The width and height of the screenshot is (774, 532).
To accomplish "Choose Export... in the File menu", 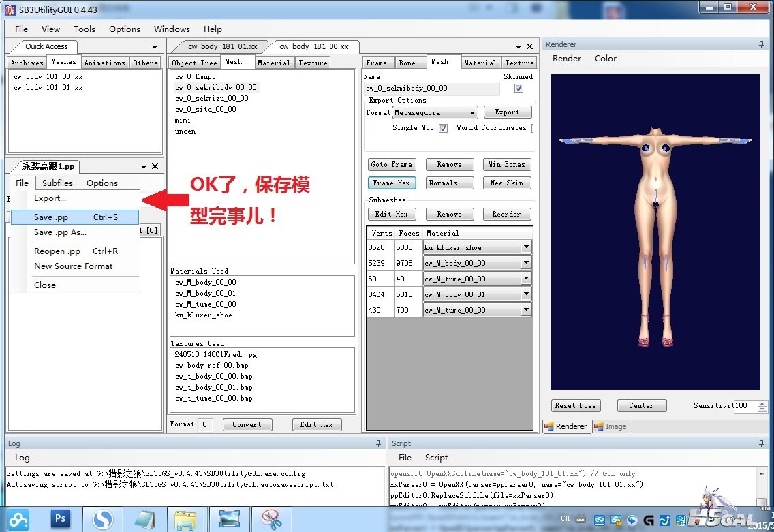I will click(x=75, y=198).
